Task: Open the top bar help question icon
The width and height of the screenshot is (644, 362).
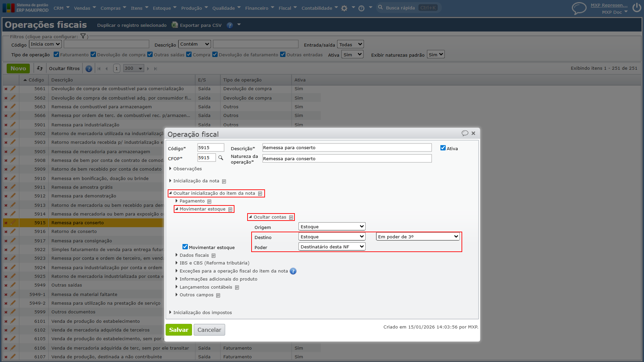Action: 361,8
